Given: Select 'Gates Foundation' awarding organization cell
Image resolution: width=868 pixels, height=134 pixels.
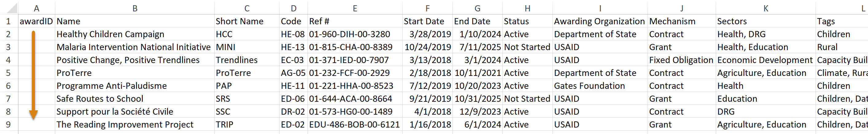Looking at the screenshot, I should [589, 86].
